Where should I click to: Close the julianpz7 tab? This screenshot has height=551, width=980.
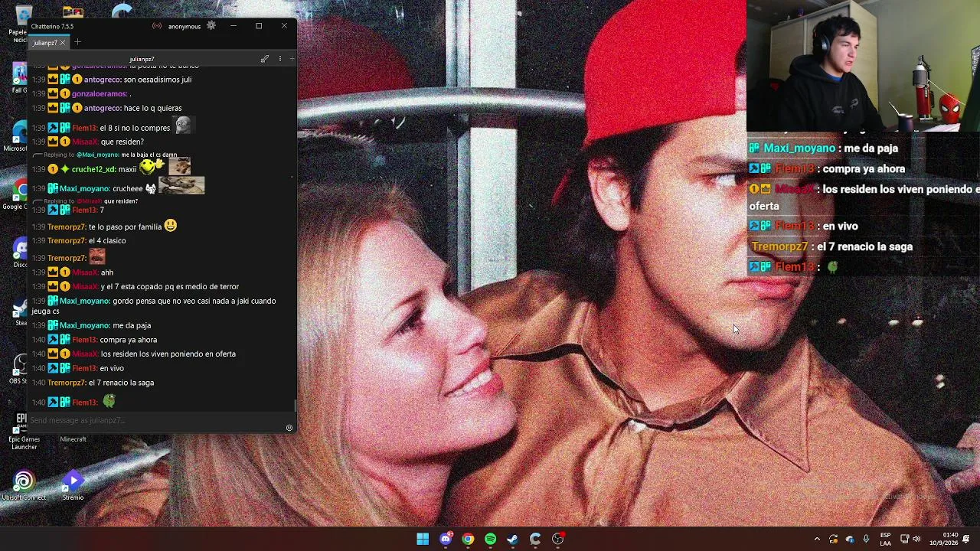click(63, 43)
